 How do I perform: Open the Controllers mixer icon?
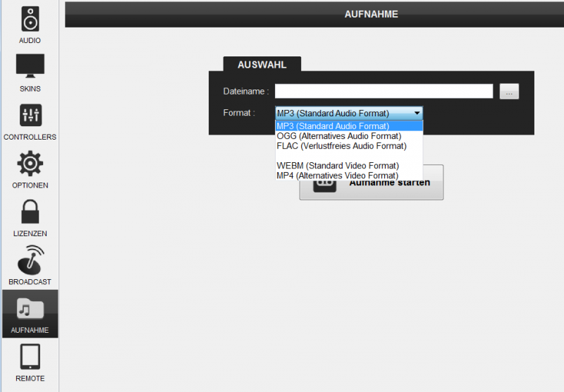(x=30, y=115)
